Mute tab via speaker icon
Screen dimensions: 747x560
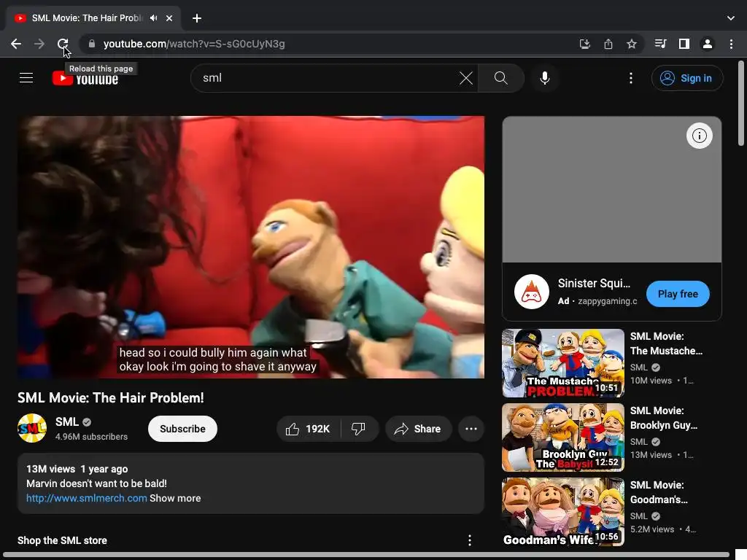(153, 18)
